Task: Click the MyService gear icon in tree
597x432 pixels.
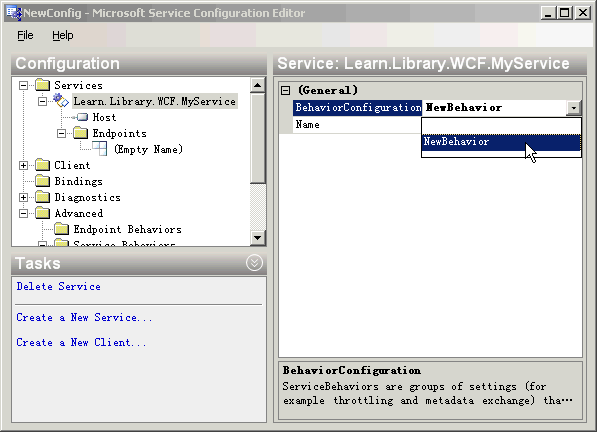Action: [61, 101]
